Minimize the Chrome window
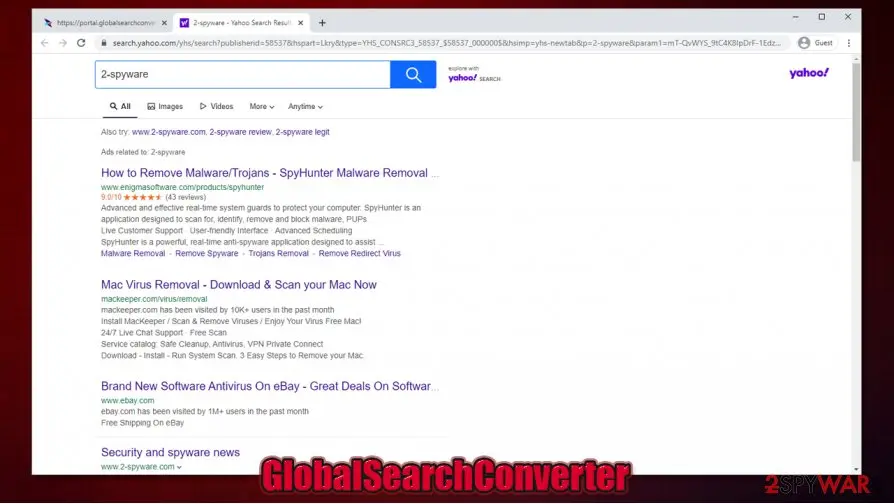 [795, 17]
